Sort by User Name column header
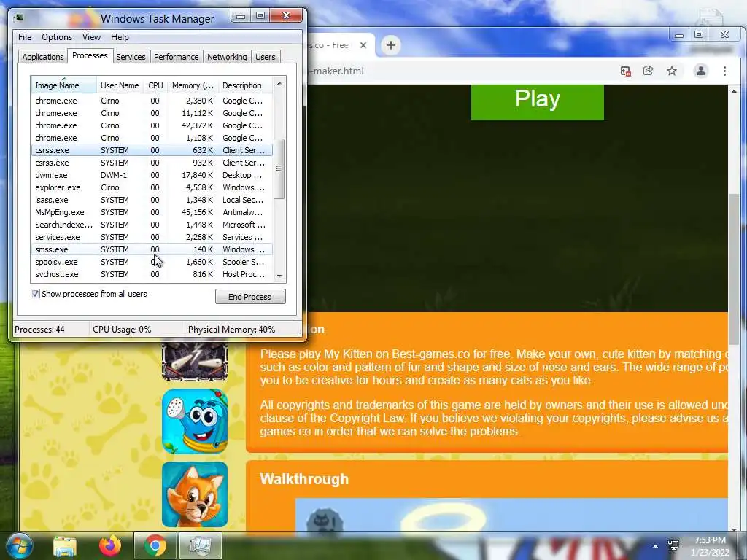Screen dimensions: 747x560 click(x=120, y=85)
